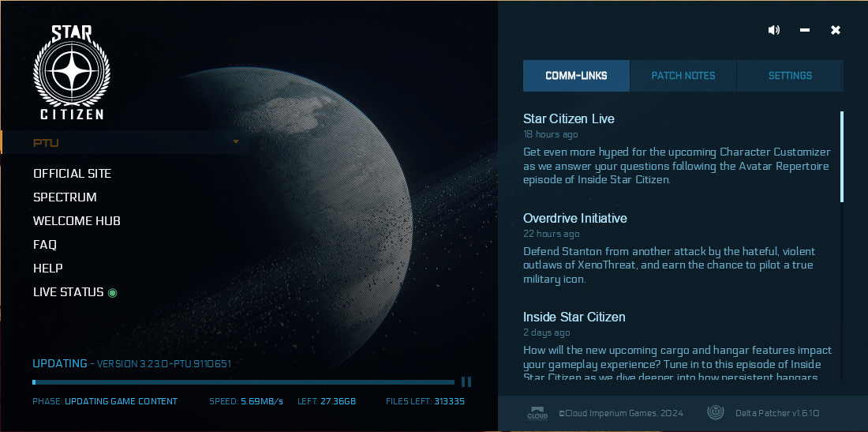
Task: Open the Official Site link
Action: coord(72,174)
